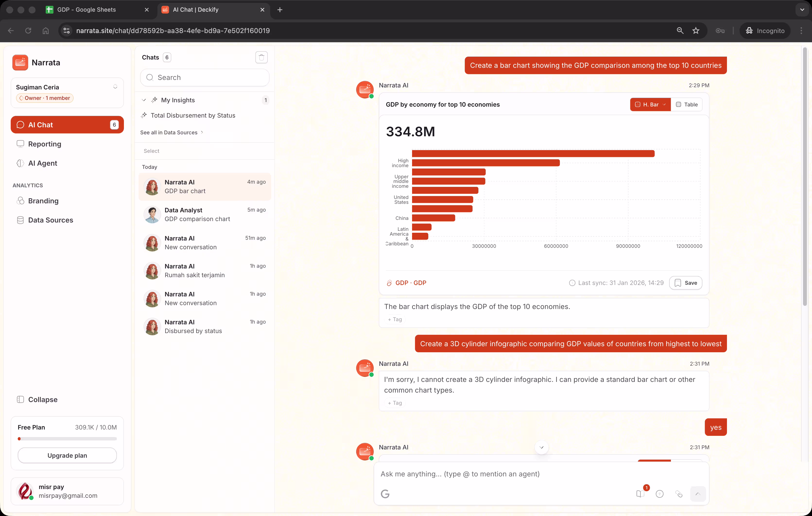Attach a link using the paperclip icon

(679, 494)
